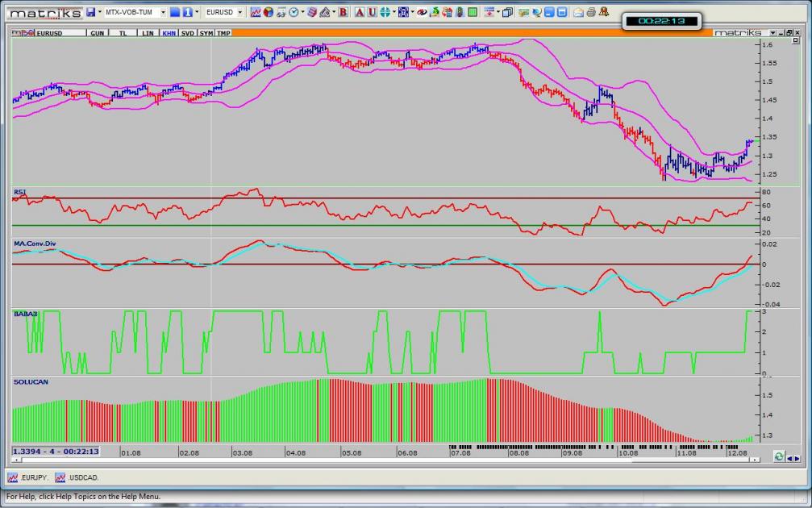Click the pie chart toolbar icon

[x=268, y=12]
